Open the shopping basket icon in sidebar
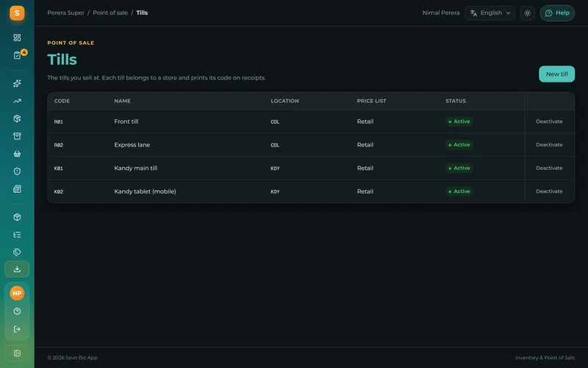 17,154
